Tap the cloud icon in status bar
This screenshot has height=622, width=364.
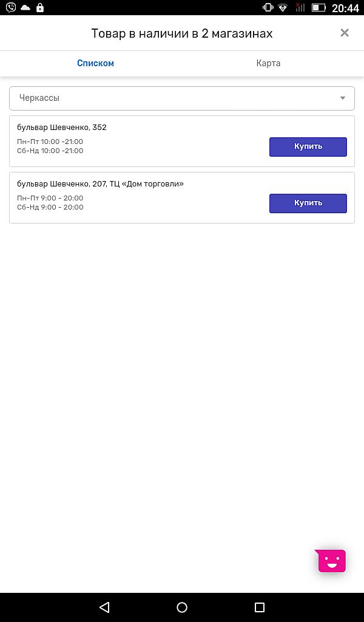pos(25,8)
